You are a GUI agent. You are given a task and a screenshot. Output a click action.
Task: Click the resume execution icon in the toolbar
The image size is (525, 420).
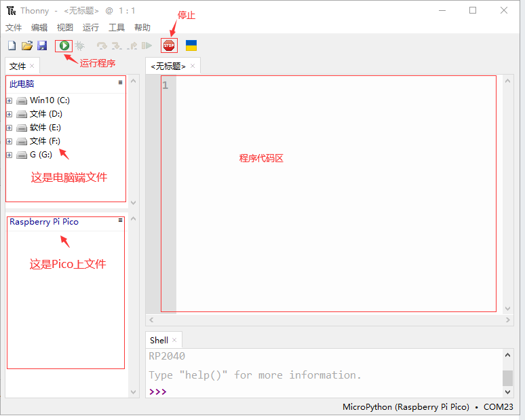click(x=147, y=45)
